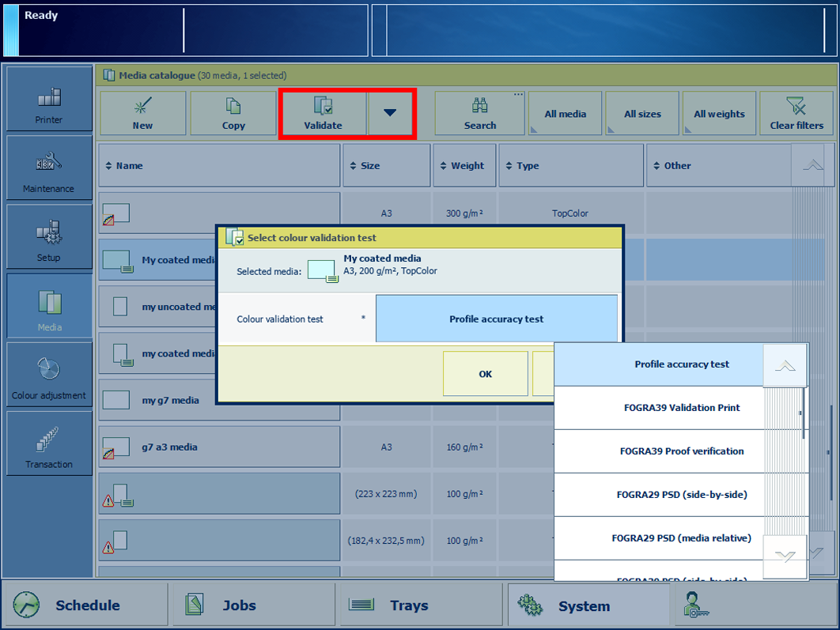Choose FOGRA29 PSD (media relative) option
Viewport: 840px width, 630px height.
tap(681, 538)
